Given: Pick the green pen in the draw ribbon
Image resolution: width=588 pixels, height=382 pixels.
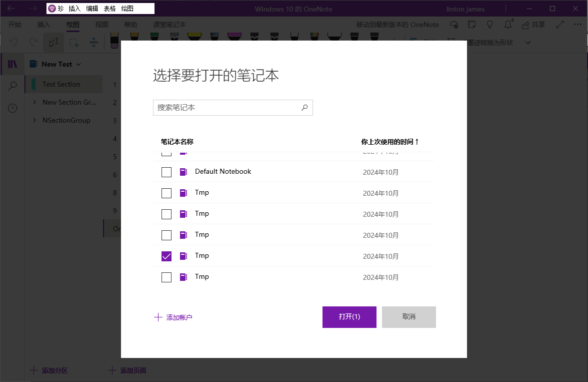Looking at the screenshot, I should coord(154,37).
